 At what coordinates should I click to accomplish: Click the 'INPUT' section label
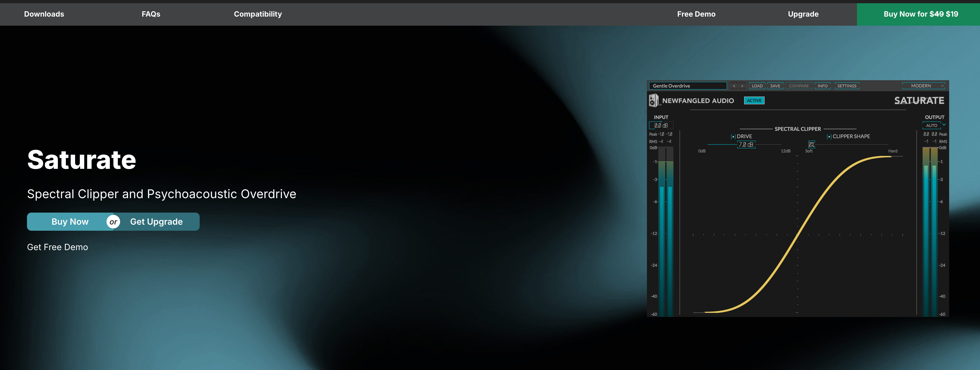click(661, 117)
